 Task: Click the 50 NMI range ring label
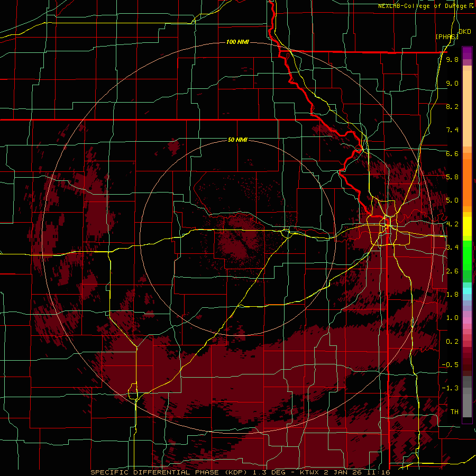click(237, 140)
